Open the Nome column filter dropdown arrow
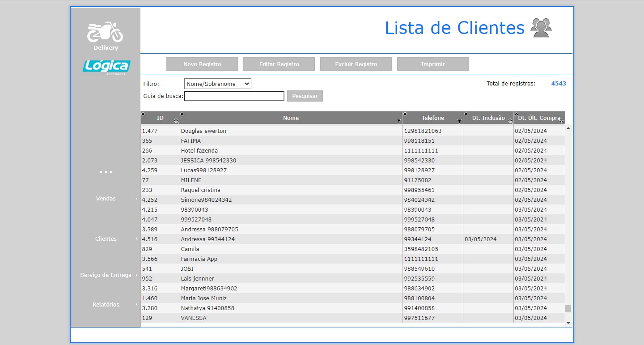 (398, 121)
